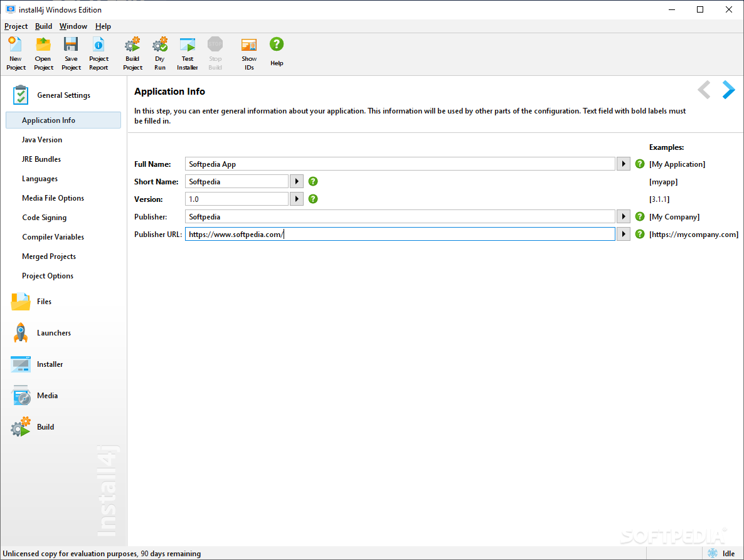Screen dimensions: 744x560
Task: Go to previous step with gray arrow
Action: [x=704, y=90]
